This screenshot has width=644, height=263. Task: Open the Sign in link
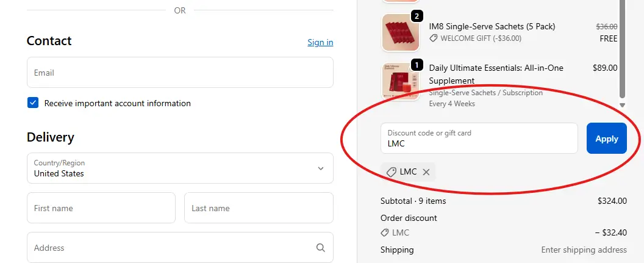(x=320, y=42)
